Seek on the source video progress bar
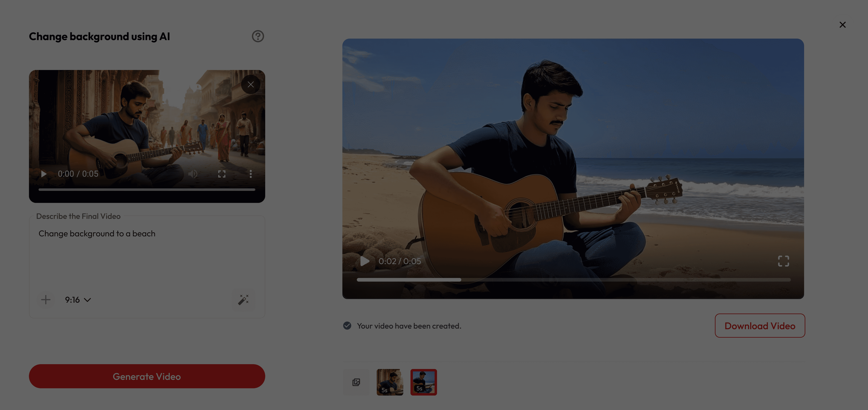This screenshot has width=868, height=410. 147,190
